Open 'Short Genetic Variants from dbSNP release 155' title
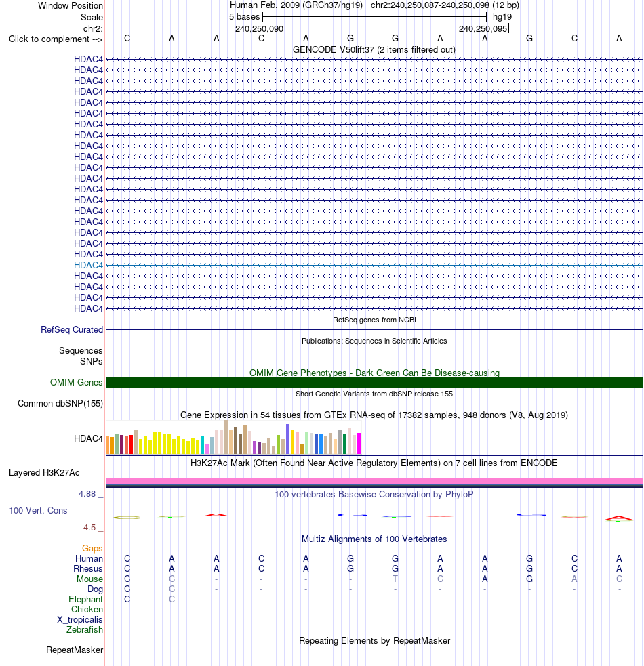Image resolution: width=644 pixels, height=666 pixels. 374,394
